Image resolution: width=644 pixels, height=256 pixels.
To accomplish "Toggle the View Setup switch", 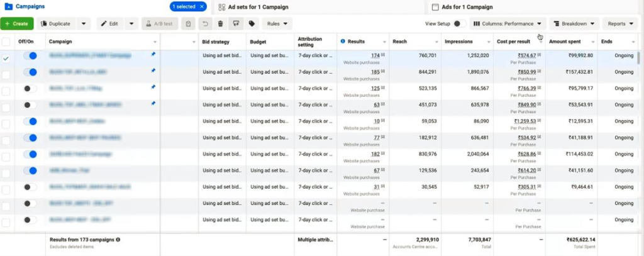I will pos(460,24).
